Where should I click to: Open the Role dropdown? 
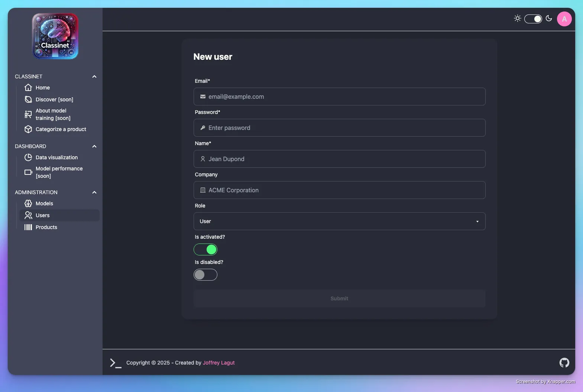[x=339, y=221]
